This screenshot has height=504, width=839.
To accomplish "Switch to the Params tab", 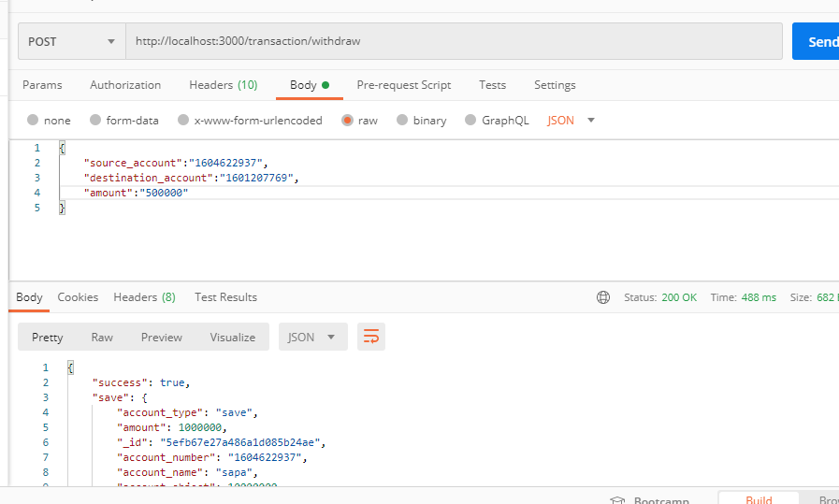I will click(x=42, y=85).
